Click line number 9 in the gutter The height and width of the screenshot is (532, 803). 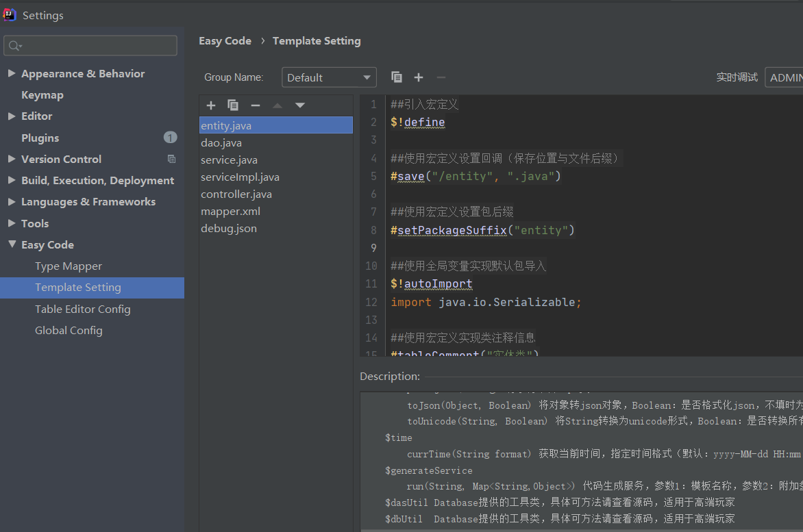(373, 248)
